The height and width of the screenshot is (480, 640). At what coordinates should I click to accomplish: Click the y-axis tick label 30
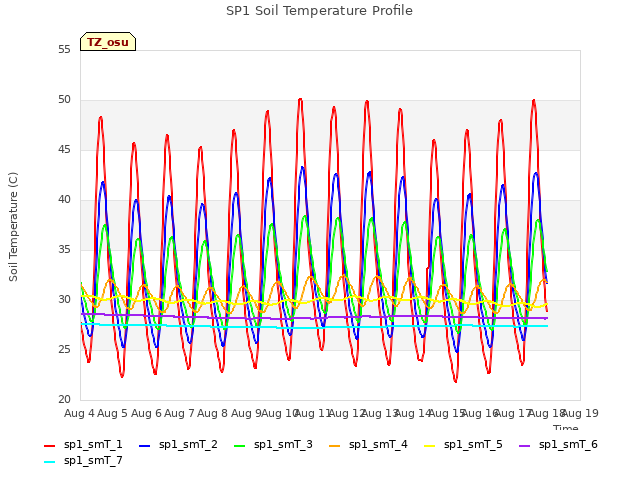pos(64,300)
